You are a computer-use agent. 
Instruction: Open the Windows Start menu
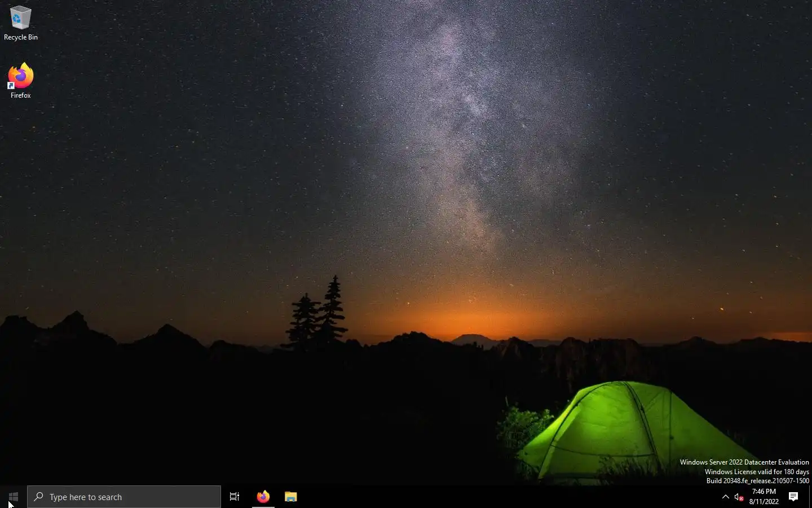(x=14, y=497)
